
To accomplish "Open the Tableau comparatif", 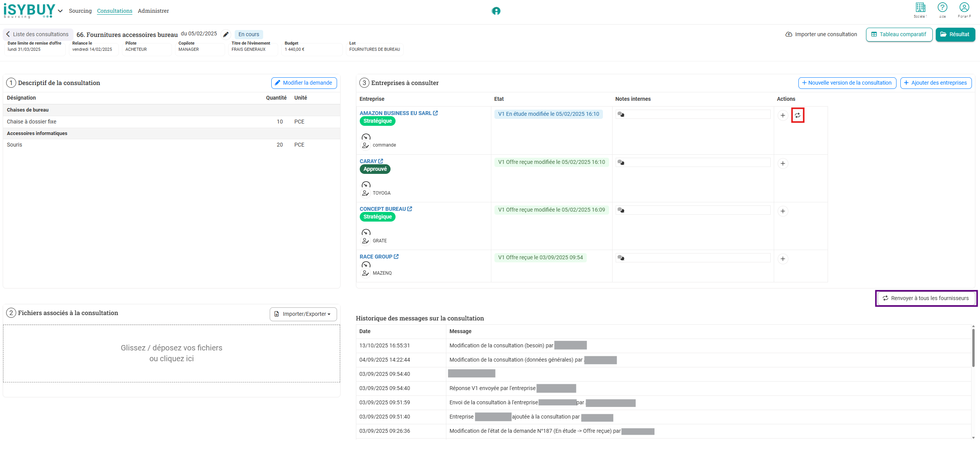I will tap(899, 34).
